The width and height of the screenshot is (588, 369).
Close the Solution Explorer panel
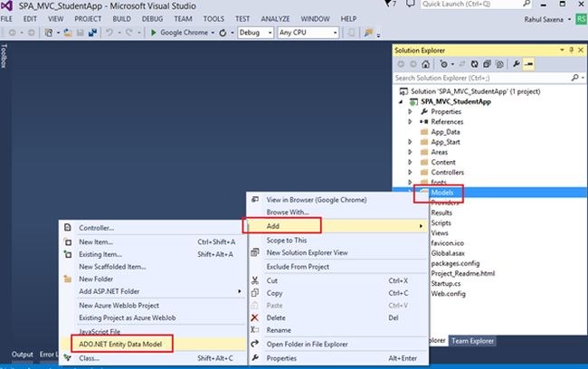[581, 50]
